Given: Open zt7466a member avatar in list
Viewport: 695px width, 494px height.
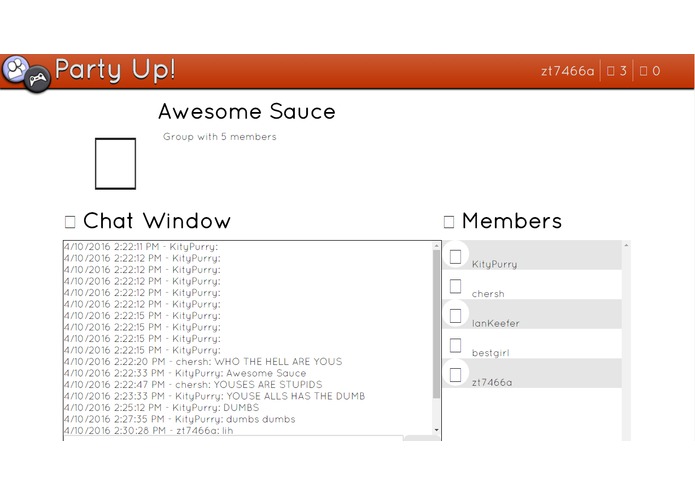Looking at the screenshot, I should tap(455, 374).
